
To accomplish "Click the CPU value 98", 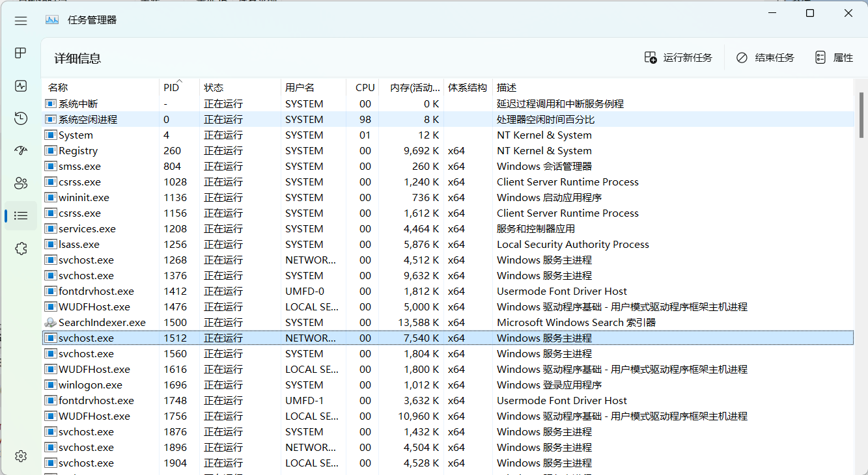I will pyautogui.click(x=365, y=120).
